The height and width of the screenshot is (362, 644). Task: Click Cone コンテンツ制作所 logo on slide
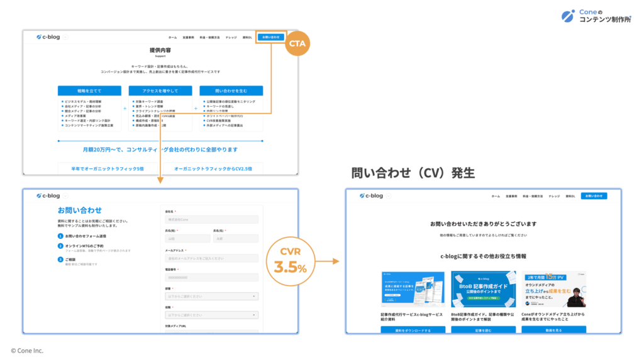point(596,16)
